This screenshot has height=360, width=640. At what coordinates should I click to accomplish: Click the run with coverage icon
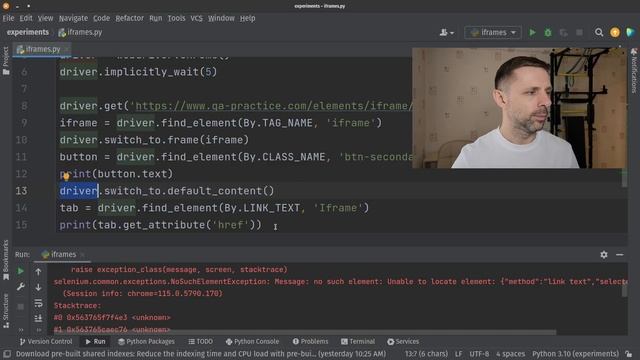[x=563, y=32]
